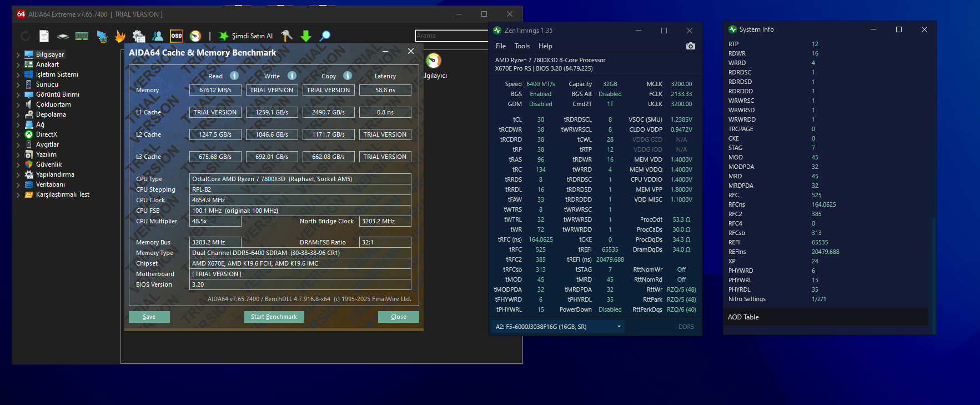The width and height of the screenshot is (980, 405).
Task: Click the Close button in benchmark dialog
Action: point(399,317)
